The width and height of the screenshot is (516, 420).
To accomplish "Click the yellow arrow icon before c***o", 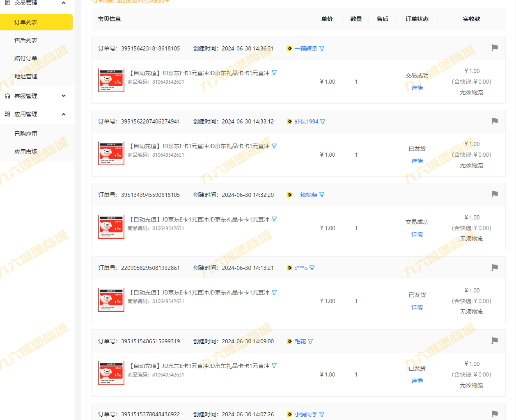I will coord(290,268).
